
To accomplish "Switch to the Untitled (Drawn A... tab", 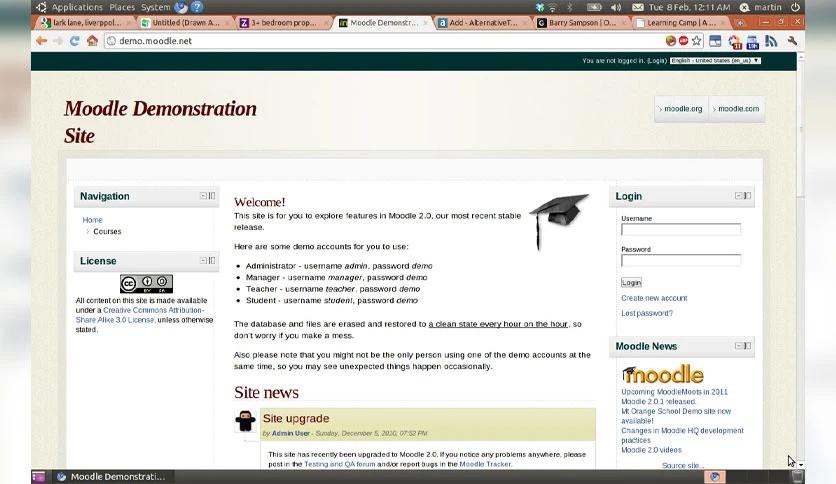I will tap(184, 23).
